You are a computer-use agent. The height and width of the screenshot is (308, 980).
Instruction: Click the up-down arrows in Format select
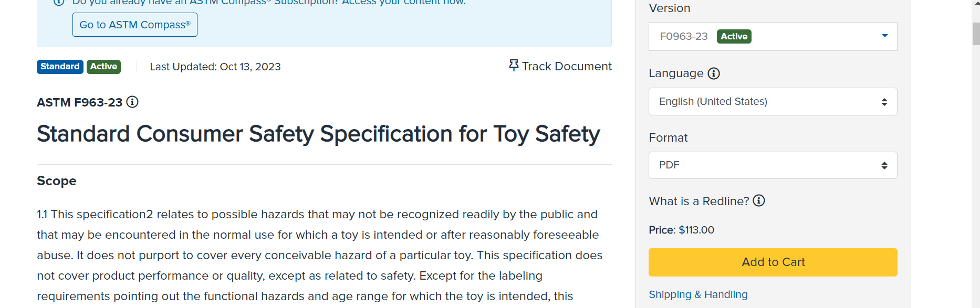884,165
